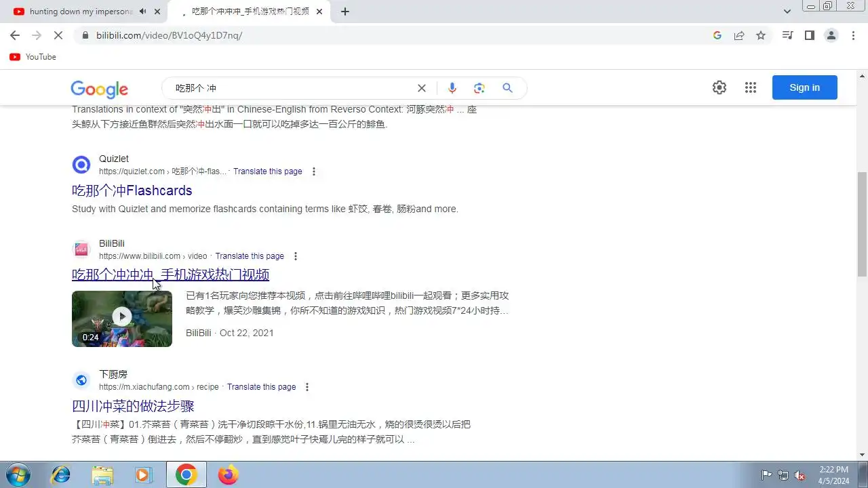Open the muted volume tray icon
Image resolution: width=868 pixels, height=488 pixels.
point(800,475)
